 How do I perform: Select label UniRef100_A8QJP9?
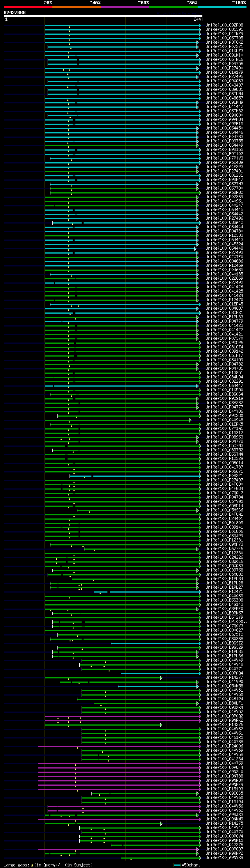224,536
